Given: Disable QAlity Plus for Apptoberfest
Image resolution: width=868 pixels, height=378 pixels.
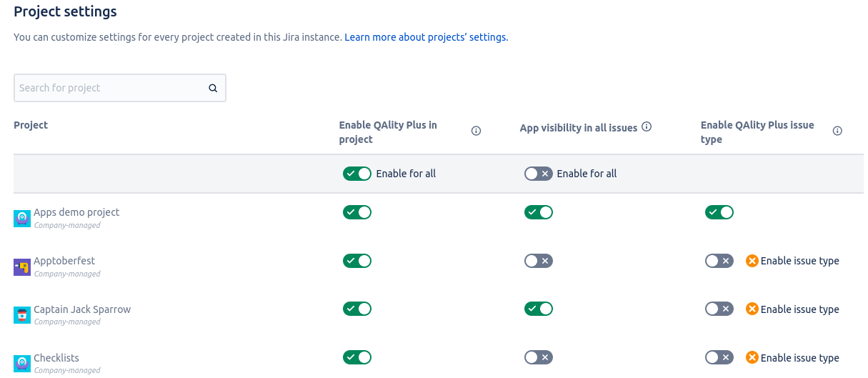Looking at the screenshot, I should coord(357,261).
